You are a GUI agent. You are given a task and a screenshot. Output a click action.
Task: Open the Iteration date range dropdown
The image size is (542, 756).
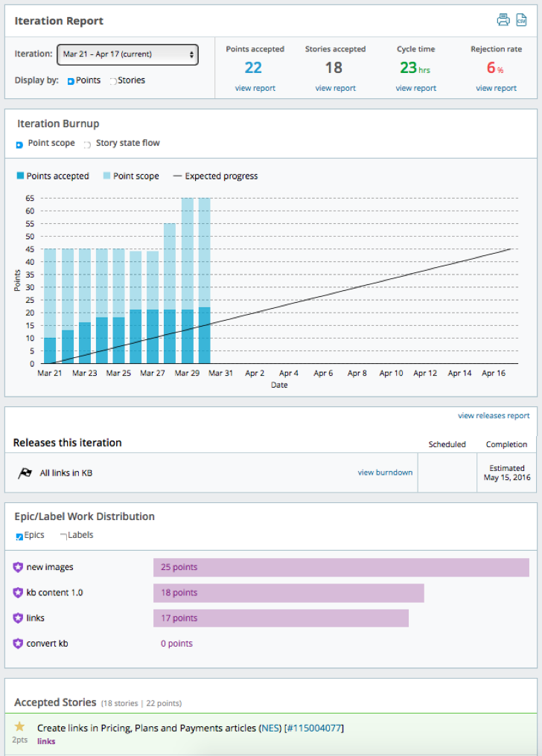(128, 54)
